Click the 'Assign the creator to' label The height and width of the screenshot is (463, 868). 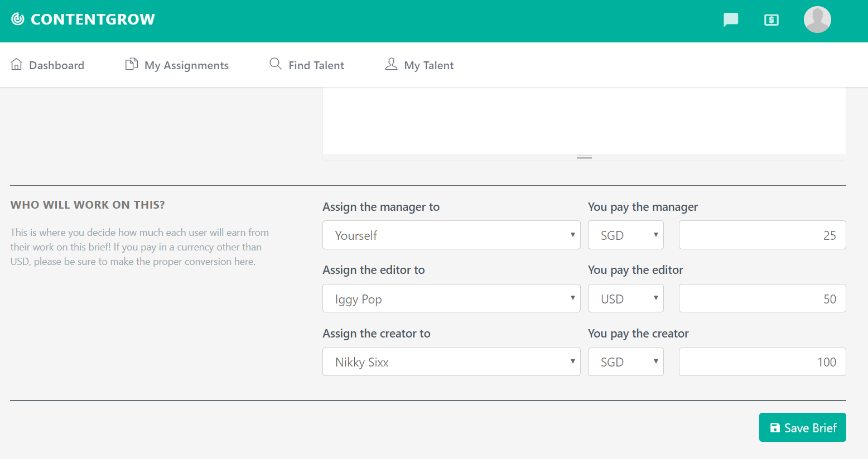[x=377, y=334]
